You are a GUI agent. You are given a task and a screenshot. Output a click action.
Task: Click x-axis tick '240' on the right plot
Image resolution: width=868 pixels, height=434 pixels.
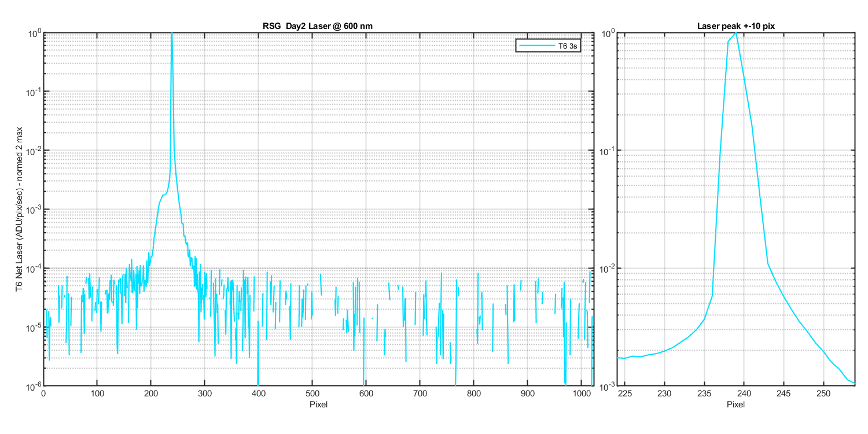(744, 393)
